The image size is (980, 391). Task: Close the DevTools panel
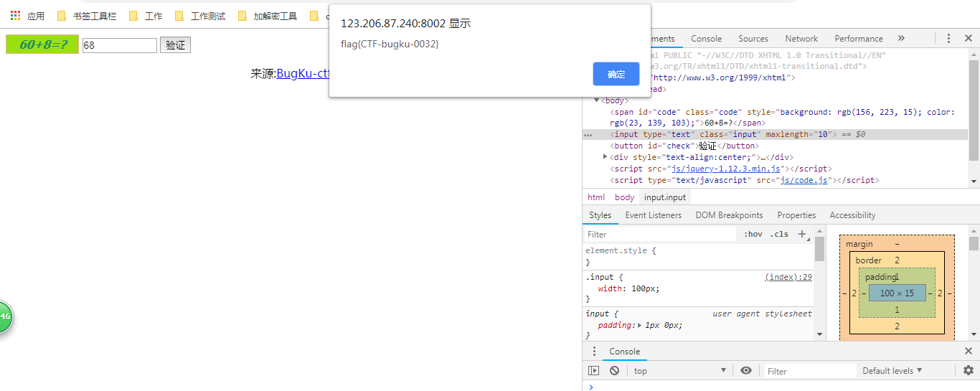pos(968,39)
